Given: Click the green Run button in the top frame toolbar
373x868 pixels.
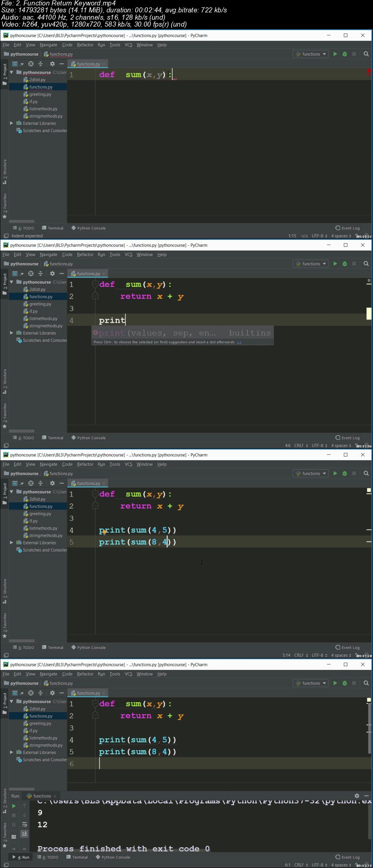Looking at the screenshot, I should click(335, 54).
